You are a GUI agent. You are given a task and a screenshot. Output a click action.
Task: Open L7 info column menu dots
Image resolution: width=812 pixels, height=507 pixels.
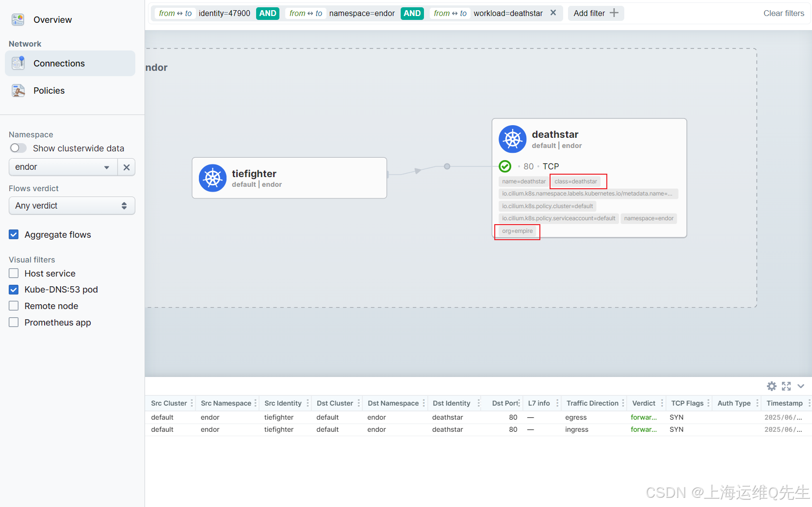557,403
